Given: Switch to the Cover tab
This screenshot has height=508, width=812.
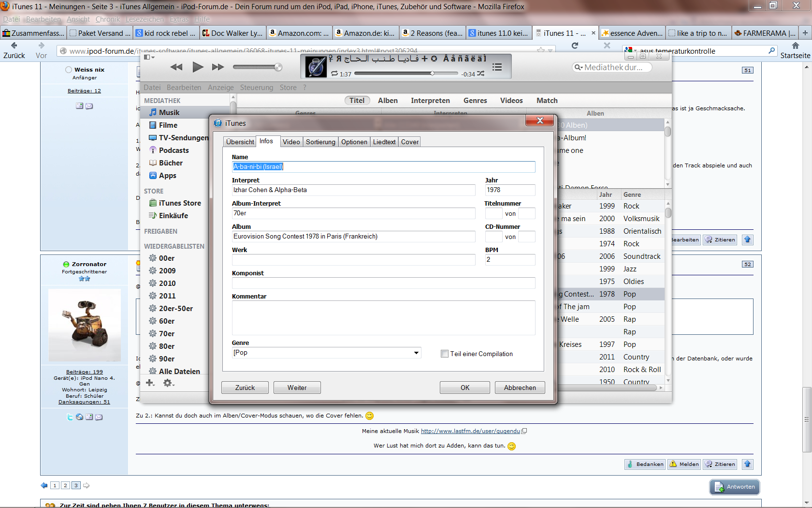Looking at the screenshot, I should [410, 142].
